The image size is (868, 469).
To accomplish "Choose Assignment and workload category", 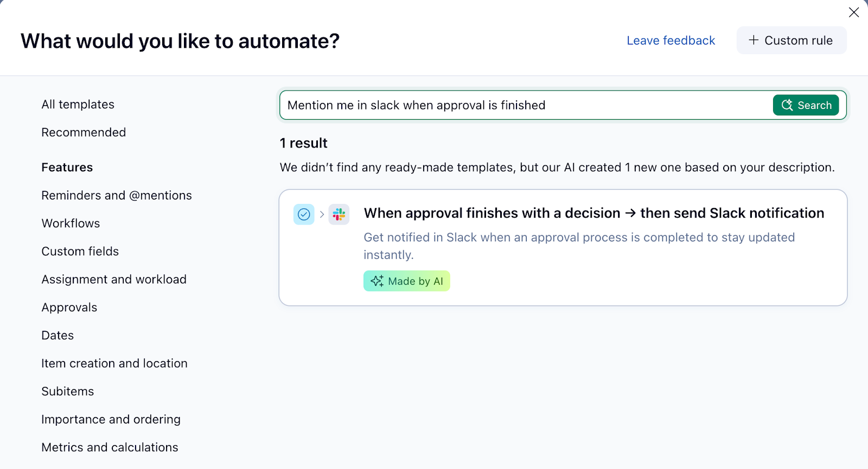I will [x=114, y=279].
